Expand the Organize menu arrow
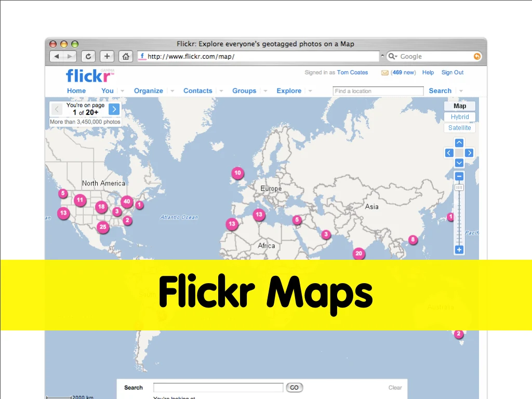Viewport: 532px width, 399px height. 172,91
